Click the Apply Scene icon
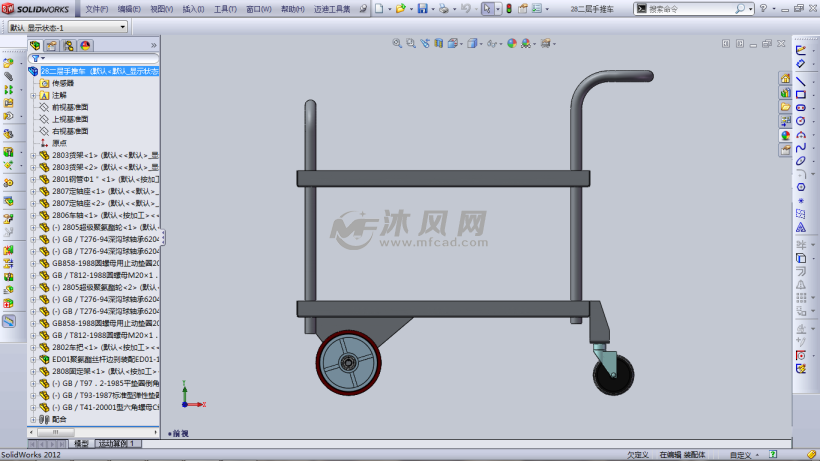Viewport: 820px width, 461px height. coord(526,43)
